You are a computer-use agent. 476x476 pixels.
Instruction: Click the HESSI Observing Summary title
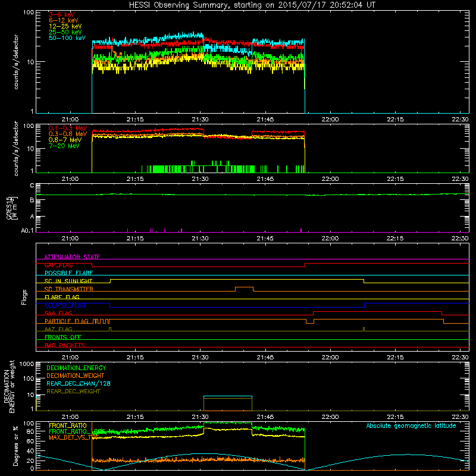252,5
